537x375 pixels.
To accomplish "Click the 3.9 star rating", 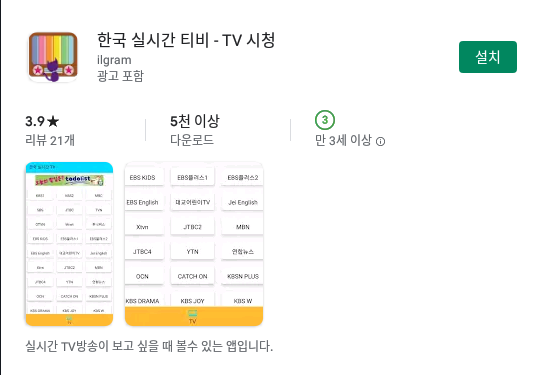I will (42, 121).
